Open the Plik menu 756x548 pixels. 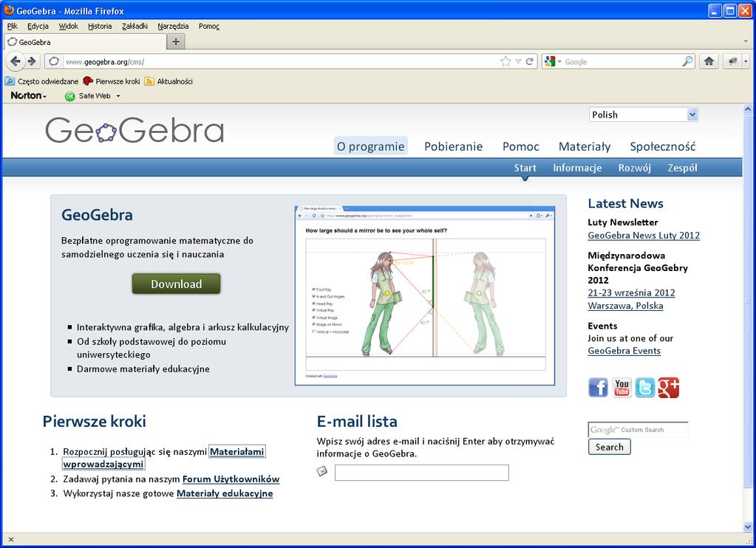(13, 26)
